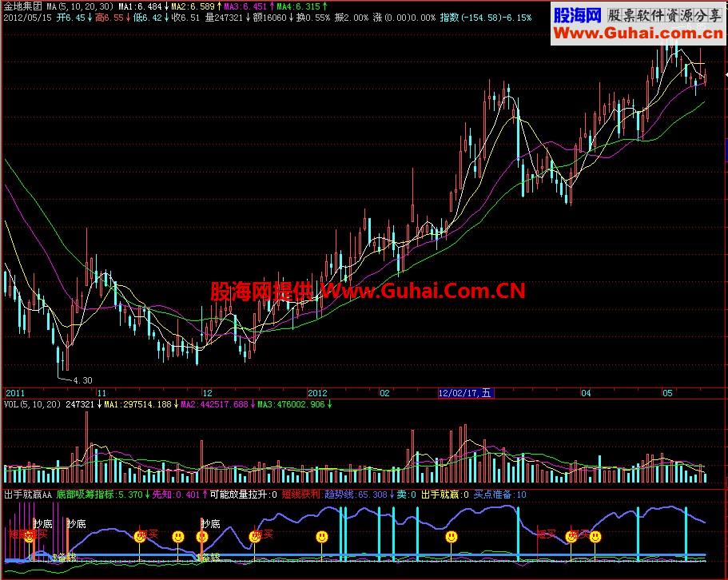Click the lone smiley signal below the 12/02/17 date tag
Screen dimensions: 728x580
click(452, 537)
